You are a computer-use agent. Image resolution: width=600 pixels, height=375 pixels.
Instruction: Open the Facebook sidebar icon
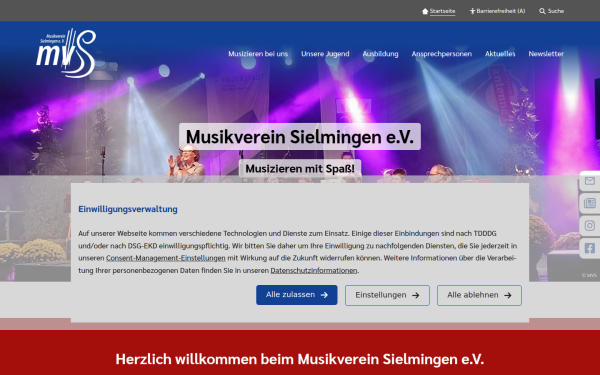pyautogui.click(x=590, y=248)
